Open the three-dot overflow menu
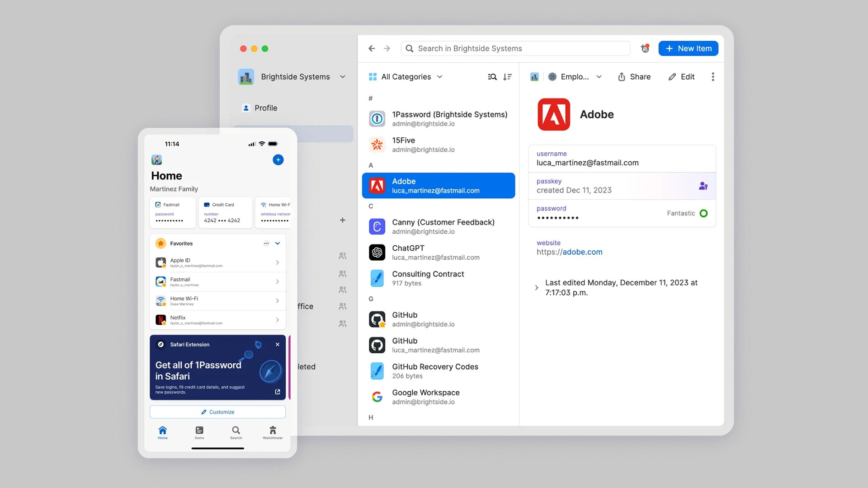 coord(713,77)
